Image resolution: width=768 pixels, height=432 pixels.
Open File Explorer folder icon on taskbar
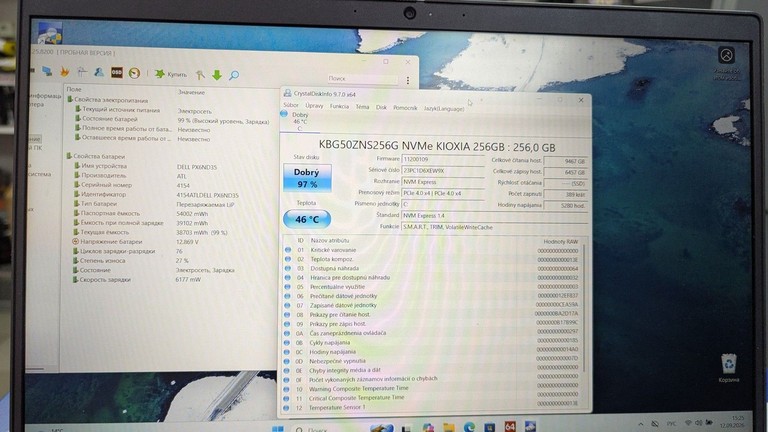[x=449, y=428]
